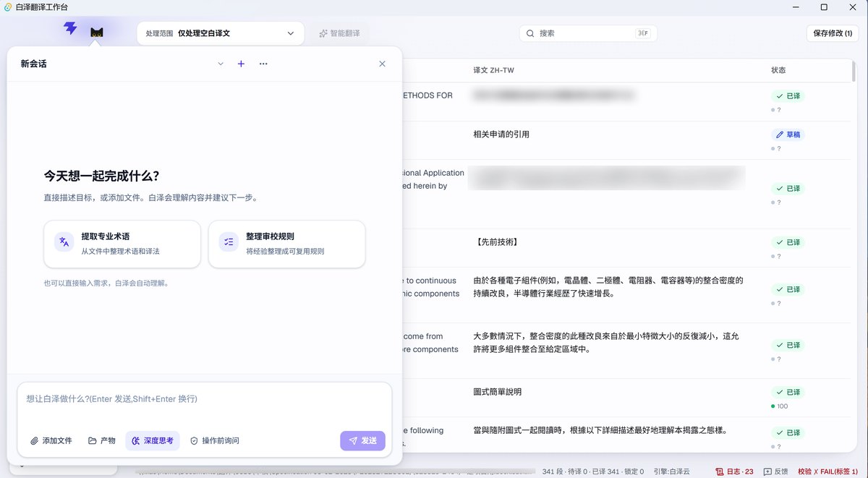Open the 处理范围 dropdown
The height and width of the screenshot is (478, 868).
[x=221, y=33]
